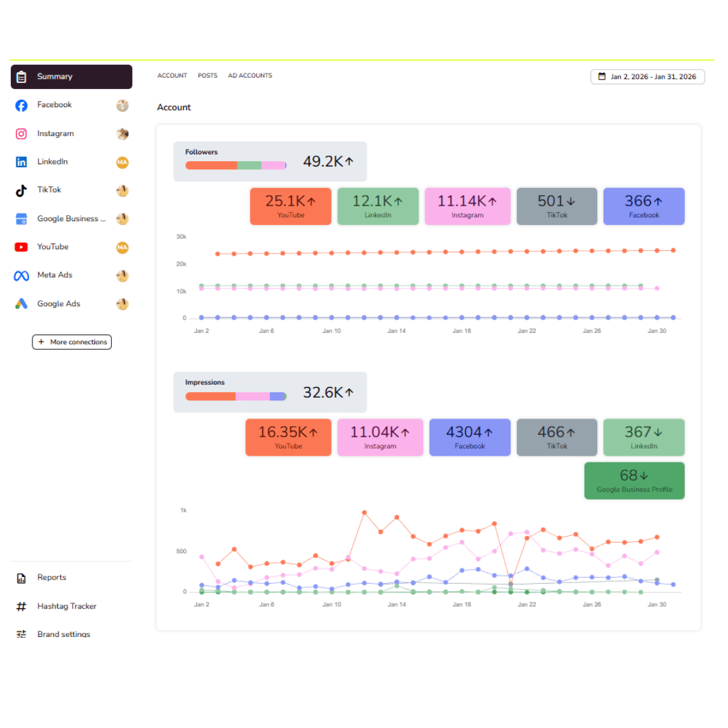Click the Followers total 49.2K card
The height and width of the screenshot is (728, 728).
(x=270, y=162)
